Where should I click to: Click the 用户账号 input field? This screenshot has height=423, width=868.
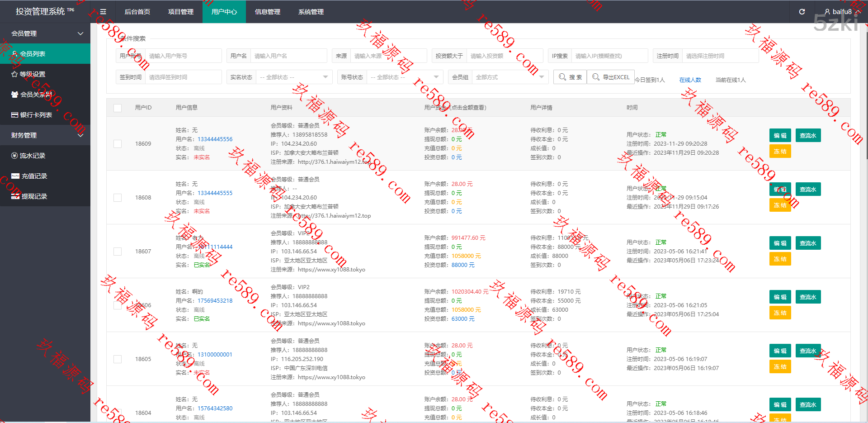point(183,56)
